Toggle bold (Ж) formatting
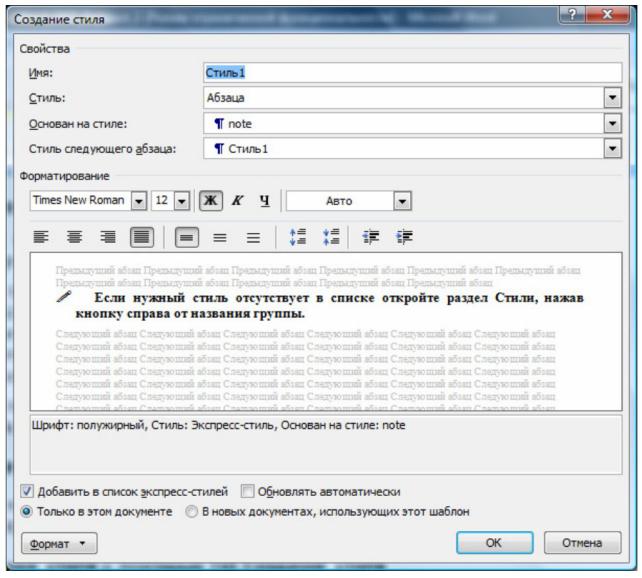 tap(211, 201)
